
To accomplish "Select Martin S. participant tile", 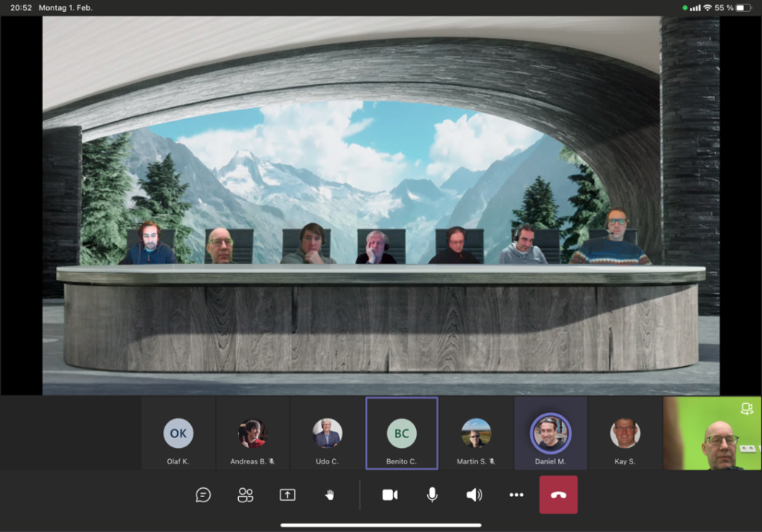I will click(x=476, y=433).
